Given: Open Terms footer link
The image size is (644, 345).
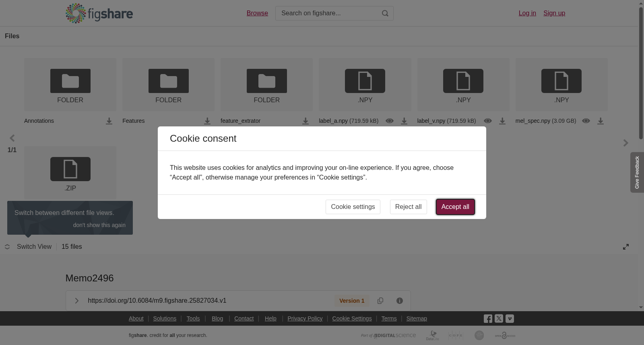Looking at the screenshot, I should [389, 318].
